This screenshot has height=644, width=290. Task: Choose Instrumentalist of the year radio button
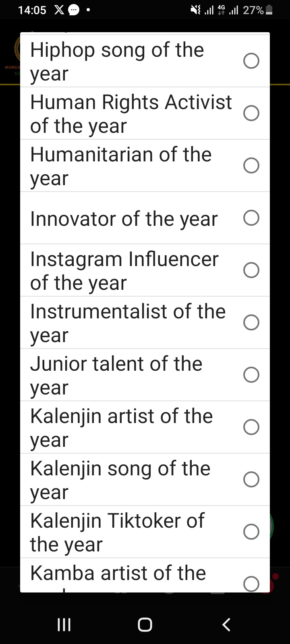pyautogui.click(x=251, y=322)
